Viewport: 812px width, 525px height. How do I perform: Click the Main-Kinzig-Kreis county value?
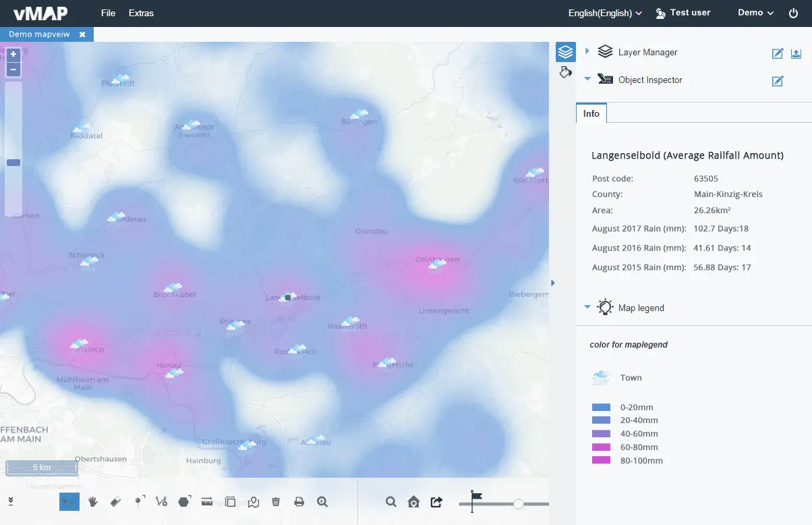tap(728, 194)
